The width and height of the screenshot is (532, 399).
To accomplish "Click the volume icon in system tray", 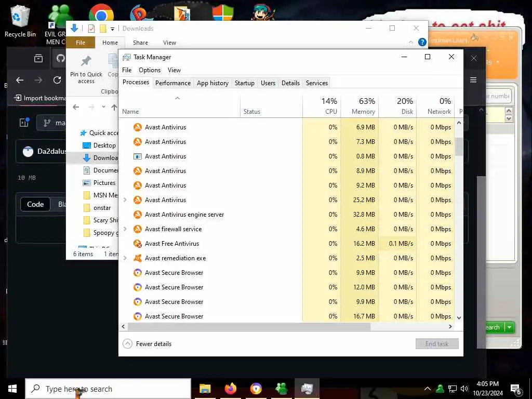I will pyautogui.click(x=464, y=389).
